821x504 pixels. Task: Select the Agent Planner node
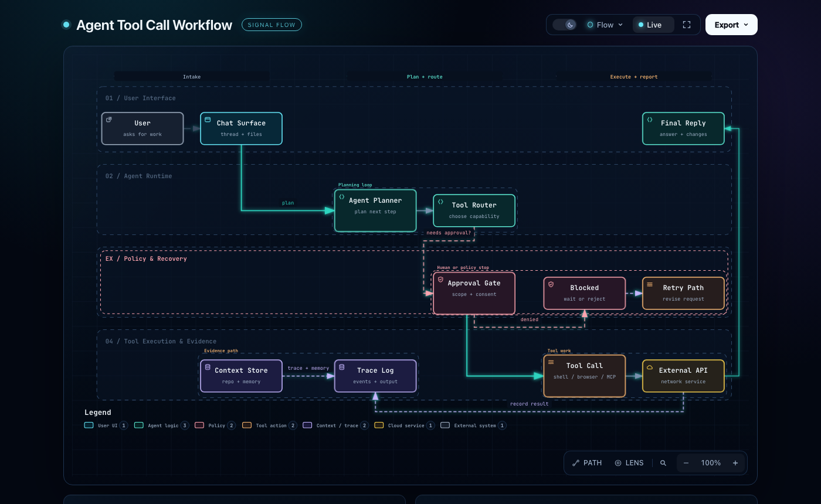click(x=375, y=210)
